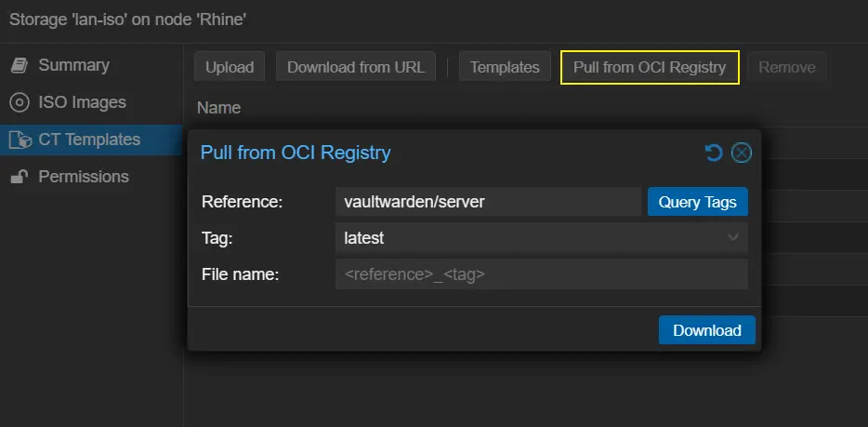Click the File name input field
868x427 pixels.
pyautogui.click(x=542, y=274)
